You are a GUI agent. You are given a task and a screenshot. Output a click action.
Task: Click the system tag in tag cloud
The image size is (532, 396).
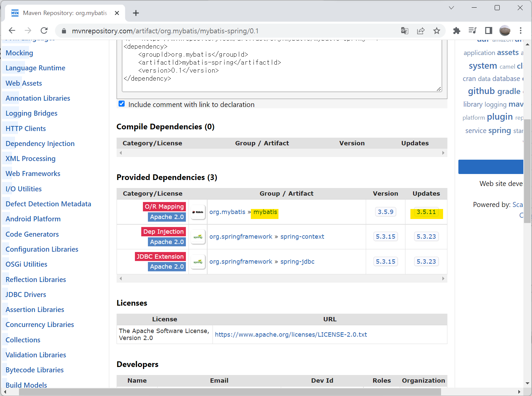(x=483, y=66)
